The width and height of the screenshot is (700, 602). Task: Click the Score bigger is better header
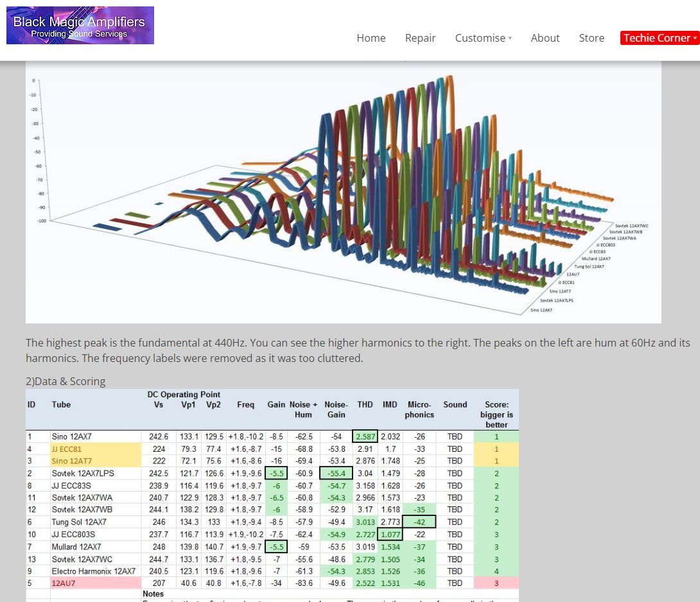click(x=496, y=415)
